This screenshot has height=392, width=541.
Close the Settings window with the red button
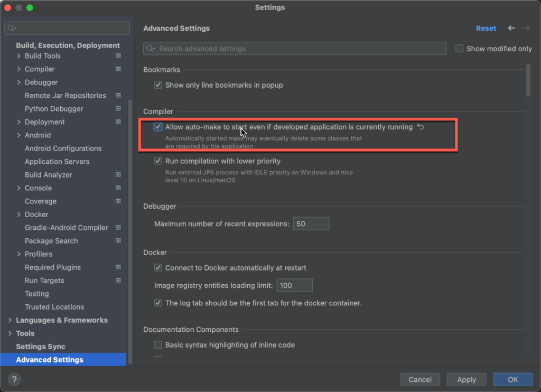[x=8, y=7]
